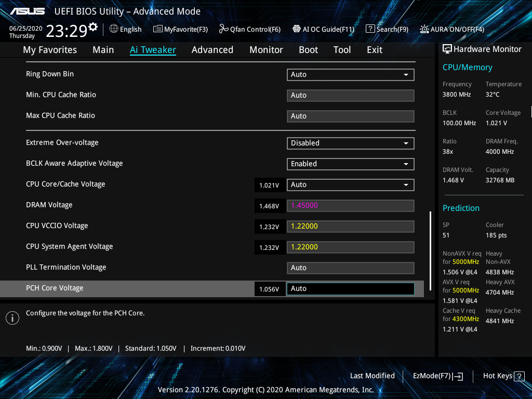The image size is (532, 399).
Task: Click the DRAM Voltage input field
Action: [x=351, y=206]
